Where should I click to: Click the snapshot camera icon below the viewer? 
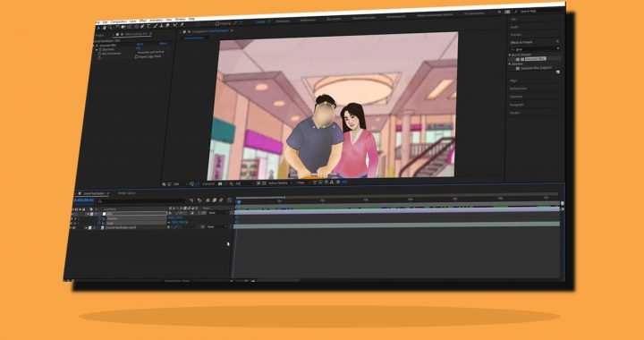(x=220, y=184)
